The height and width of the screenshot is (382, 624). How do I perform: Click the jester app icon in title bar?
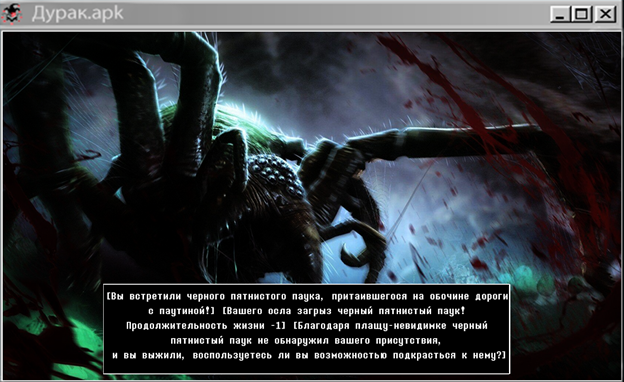12,14
